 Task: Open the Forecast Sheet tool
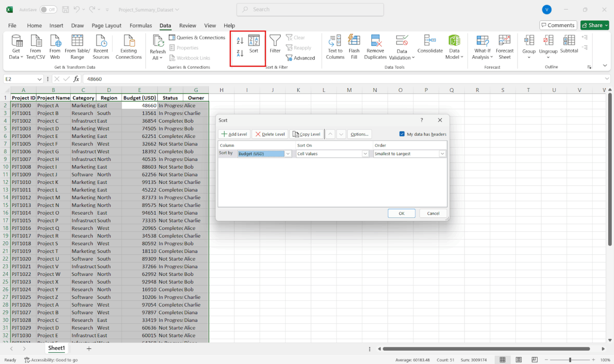[x=504, y=47]
